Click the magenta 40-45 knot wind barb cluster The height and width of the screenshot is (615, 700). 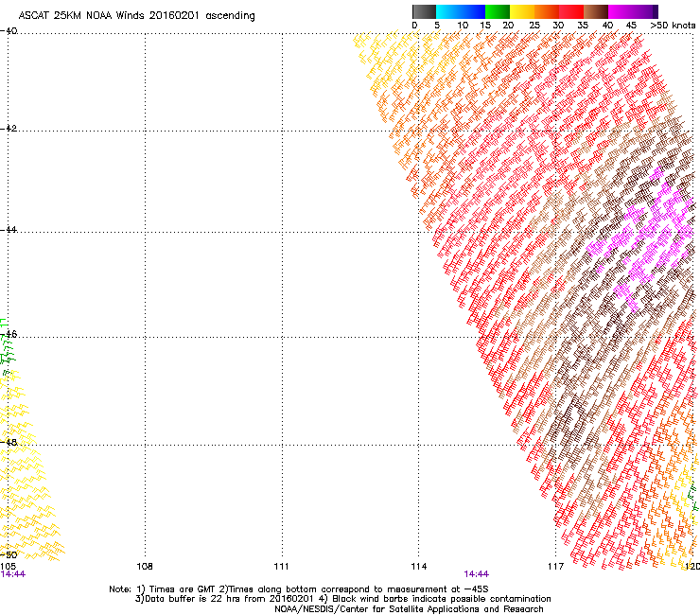(x=643, y=241)
